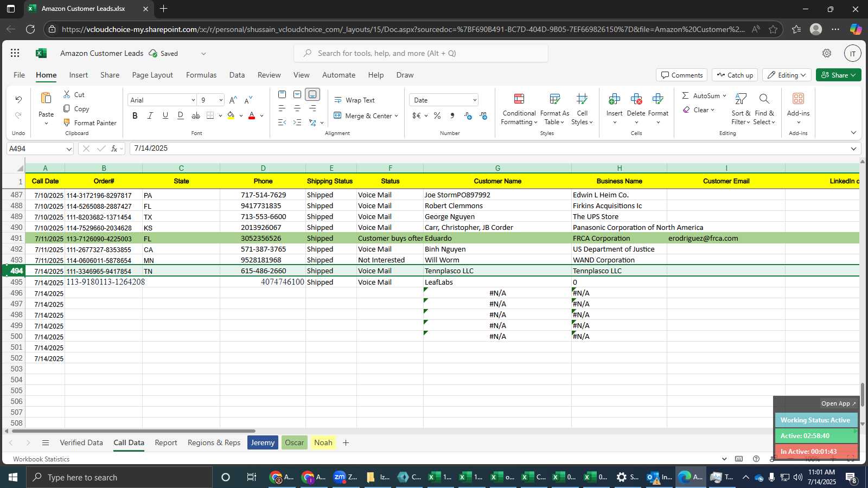
Task: Open the Task View taskbar icon
Action: coord(251,477)
